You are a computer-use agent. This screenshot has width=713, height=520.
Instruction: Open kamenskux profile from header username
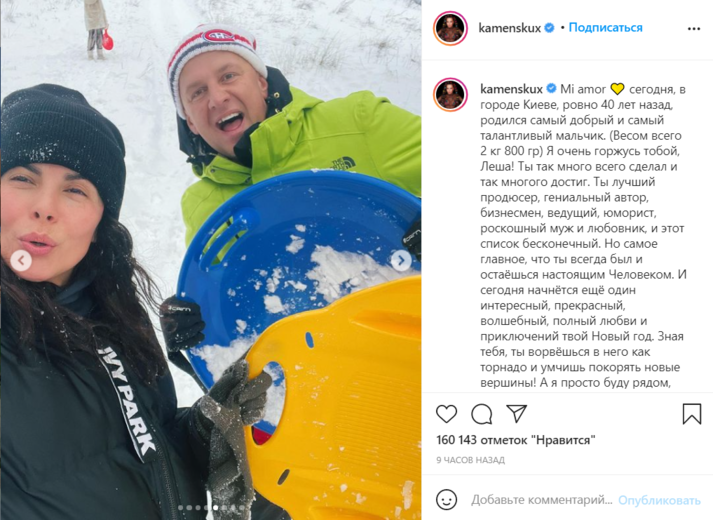pos(509,28)
